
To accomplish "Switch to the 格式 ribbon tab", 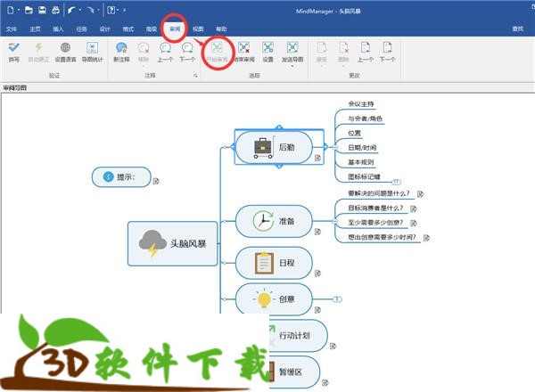I will (x=128, y=29).
